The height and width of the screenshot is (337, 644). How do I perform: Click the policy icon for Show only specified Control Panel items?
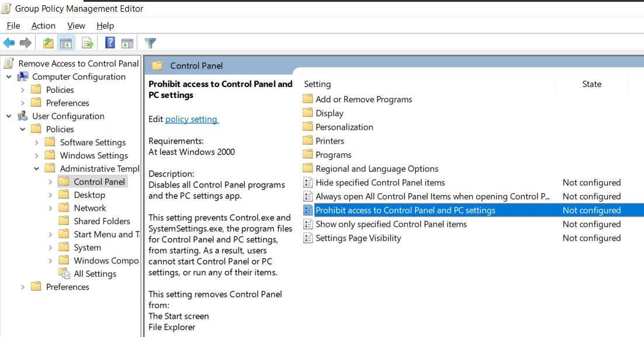tap(307, 224)
